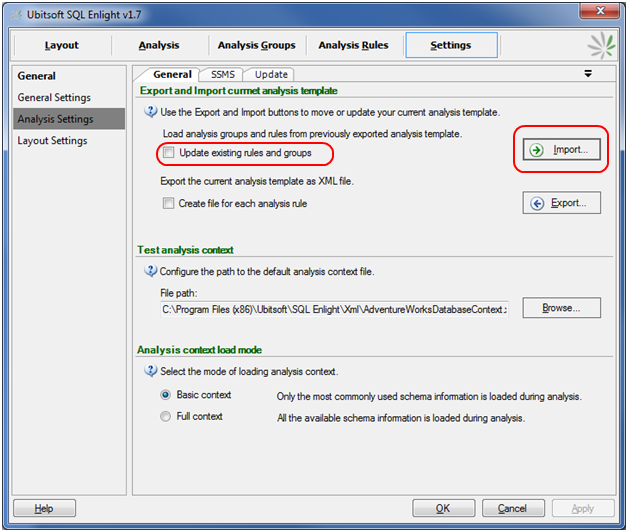This screenshot has height=532, width=628.
Task: Click info icon beside Export and Import hint
Action: (x=151, y=113)
